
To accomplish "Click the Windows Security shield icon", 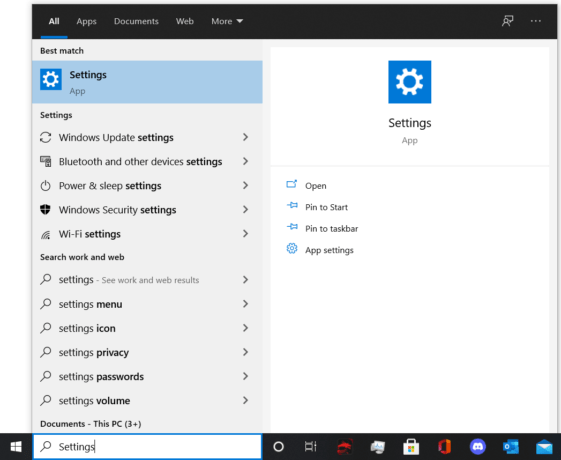I will tap(45, 210).
